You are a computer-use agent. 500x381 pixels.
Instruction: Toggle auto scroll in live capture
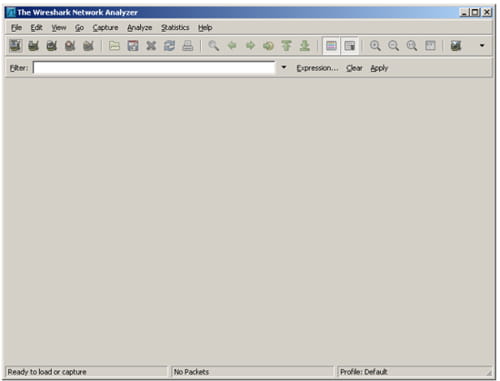pyautogui.click(x=349, y=46)
